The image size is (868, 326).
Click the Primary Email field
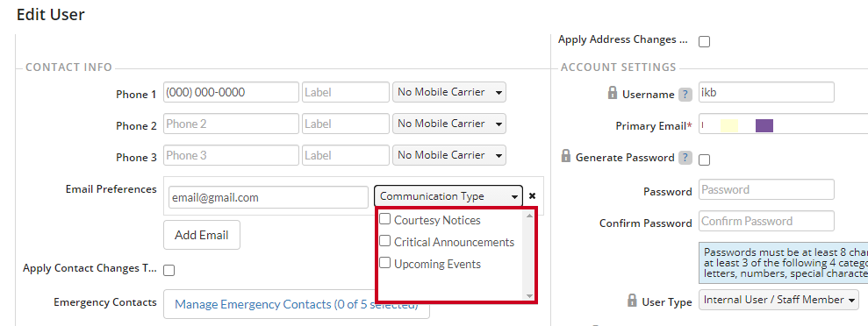[783, 124]
